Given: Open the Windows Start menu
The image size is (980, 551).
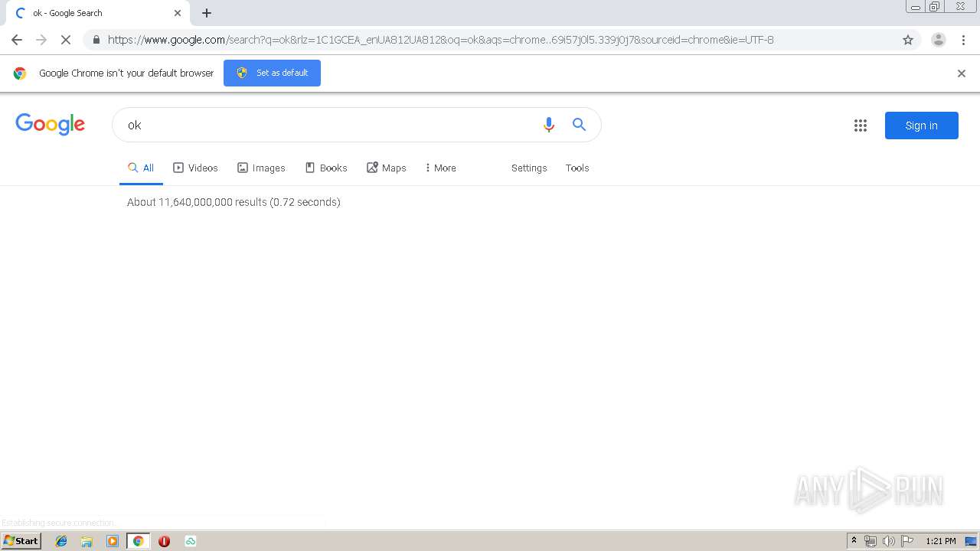Looking at the screenshot, I should 21,540.
